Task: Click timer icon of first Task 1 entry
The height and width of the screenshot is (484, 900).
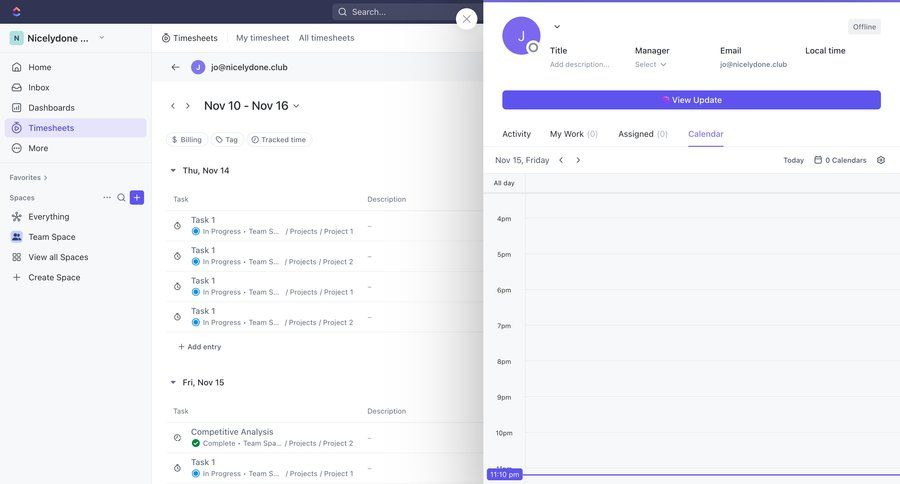Action: pos(177,226)
